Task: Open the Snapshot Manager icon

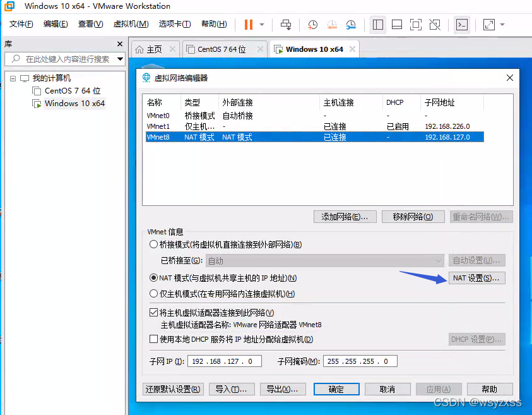Action: [x=351, y=25]
